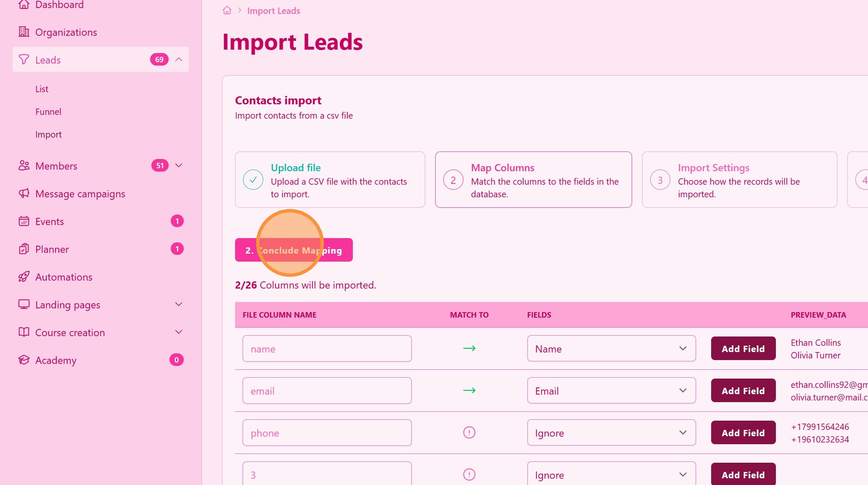
Task: Click the Message campaigns megaphone icon
Action: pos(24,193)
